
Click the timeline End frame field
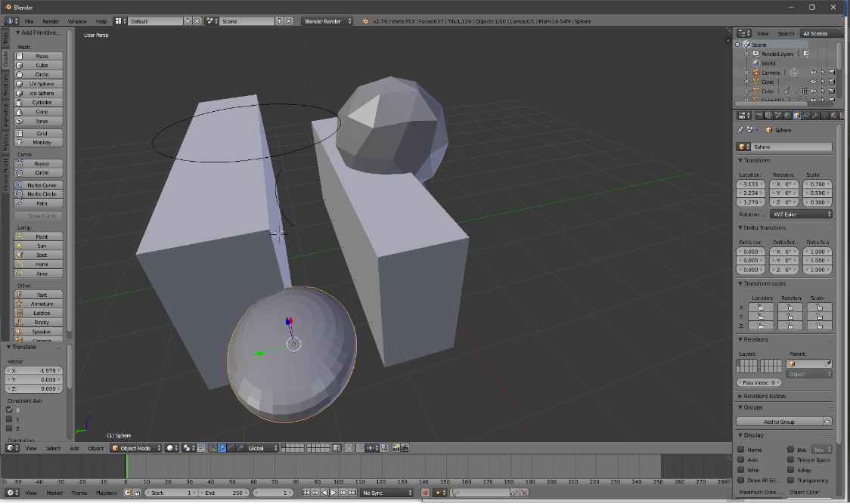pyautogui.click(x=224, y=493)
